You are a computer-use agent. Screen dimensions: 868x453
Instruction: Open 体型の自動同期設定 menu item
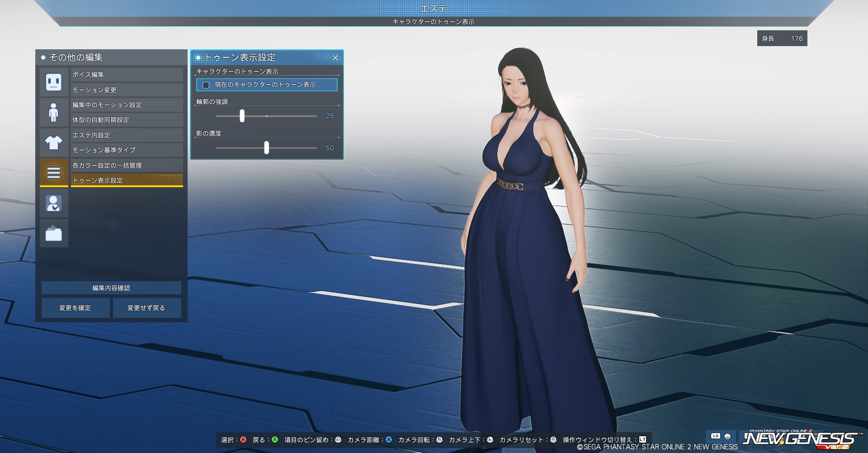coord(127,120)
